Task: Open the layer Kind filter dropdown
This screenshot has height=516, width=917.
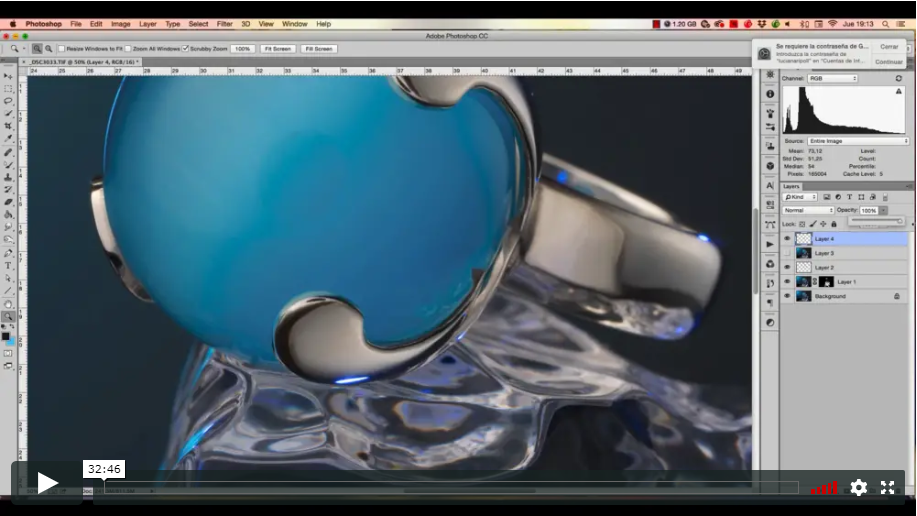Action: coord(800,197)
